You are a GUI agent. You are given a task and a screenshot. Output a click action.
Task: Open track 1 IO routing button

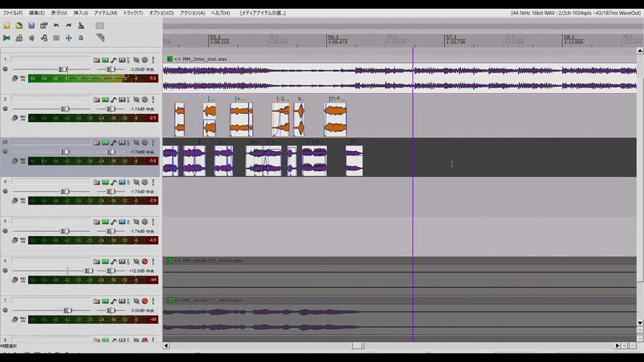(105, 60)
